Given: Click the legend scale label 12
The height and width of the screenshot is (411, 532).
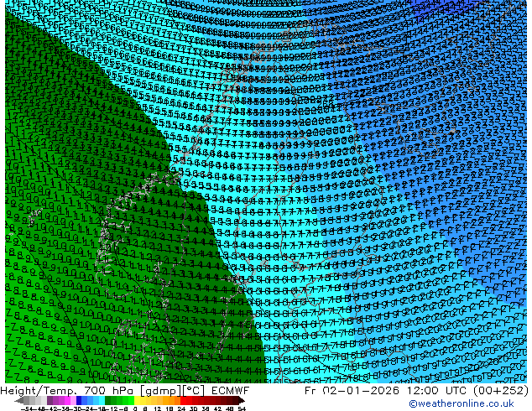Looking at the screenshot, I should coord(158,409).
